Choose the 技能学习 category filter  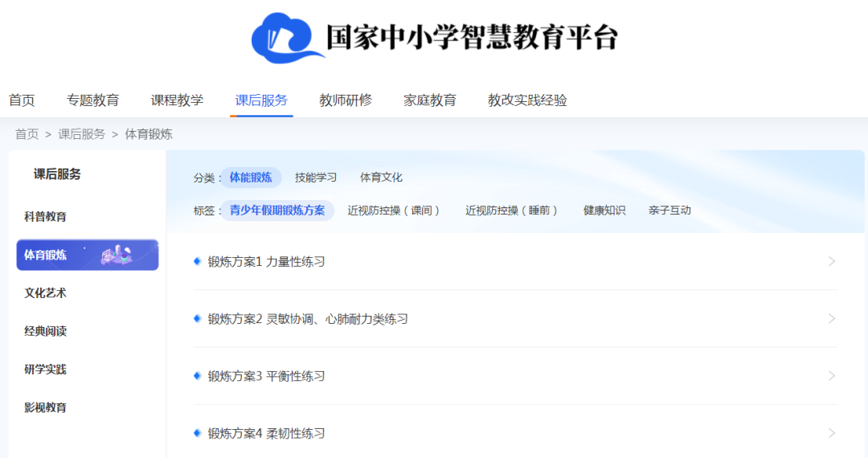(x=316, y=178)
